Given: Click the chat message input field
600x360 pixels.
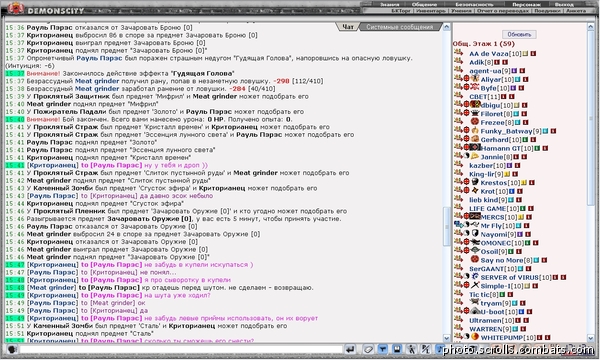Looking at the screenshot, I should point(181,349).
